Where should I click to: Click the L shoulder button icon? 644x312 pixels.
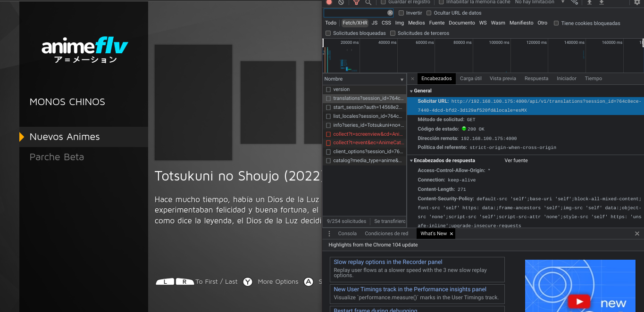165,282
